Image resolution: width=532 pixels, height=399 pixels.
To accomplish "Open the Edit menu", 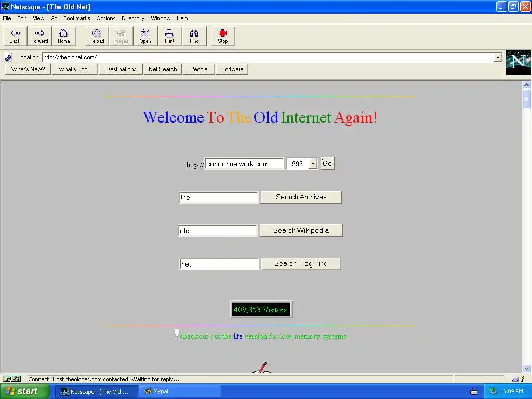I will coord(22,18).
